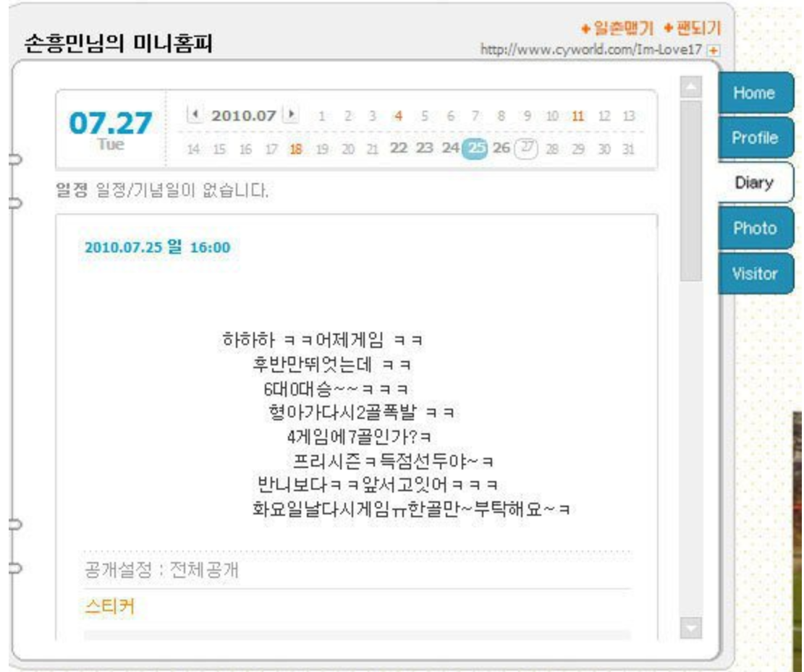Click the vertical scrollbar thumb
This screenshot has width=804, height=672.
691,188
